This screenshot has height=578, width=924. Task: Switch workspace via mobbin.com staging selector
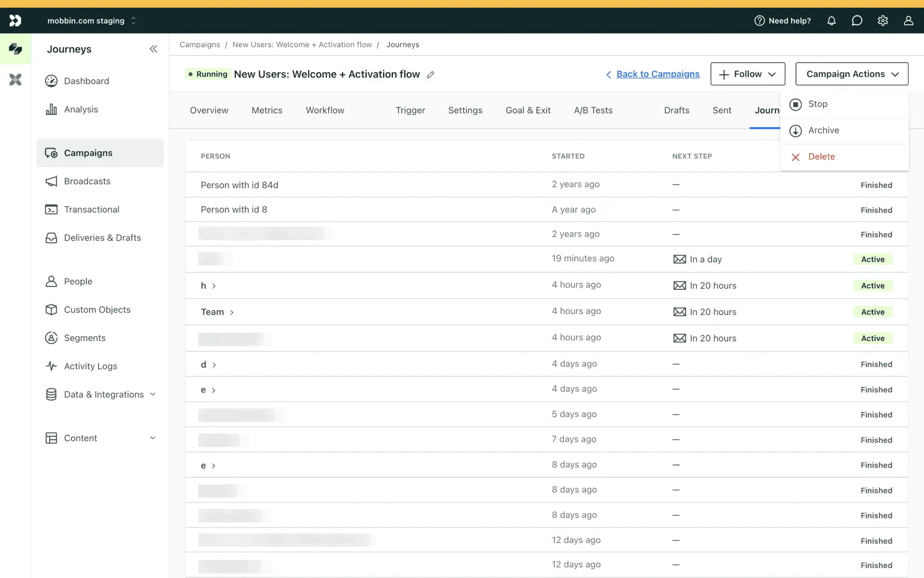pyautogui.click(x=91, y=21)
